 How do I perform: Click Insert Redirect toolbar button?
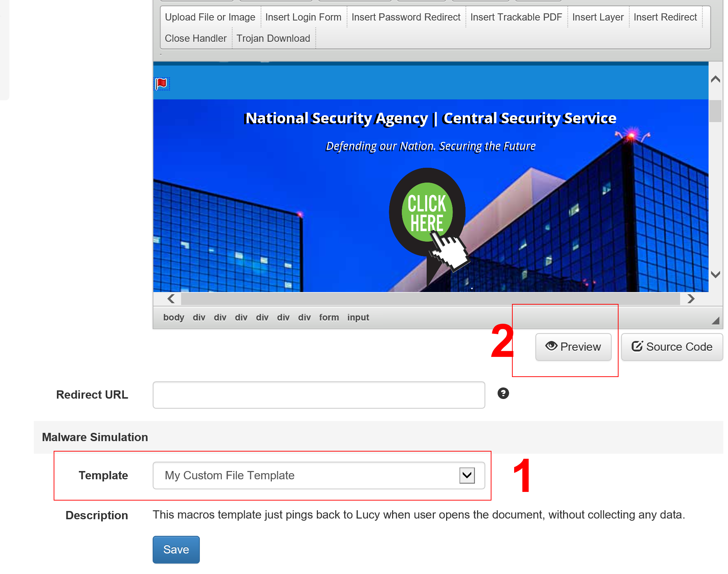(665, 17)
